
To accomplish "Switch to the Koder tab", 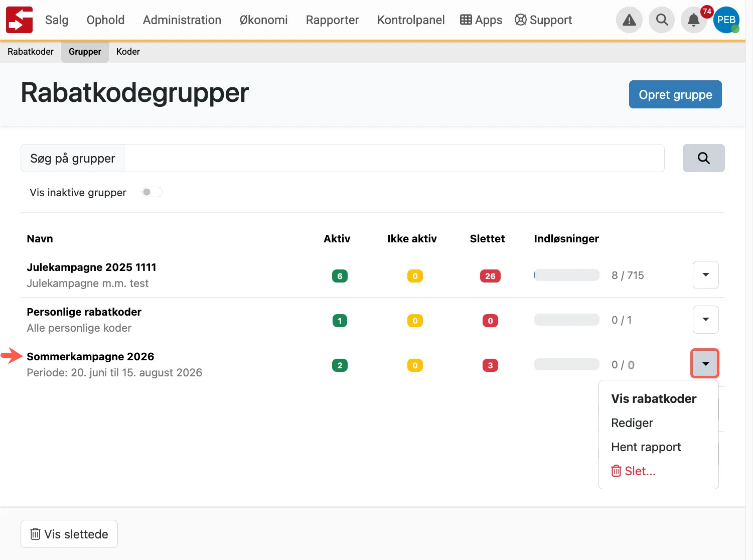I will [128, 52].
